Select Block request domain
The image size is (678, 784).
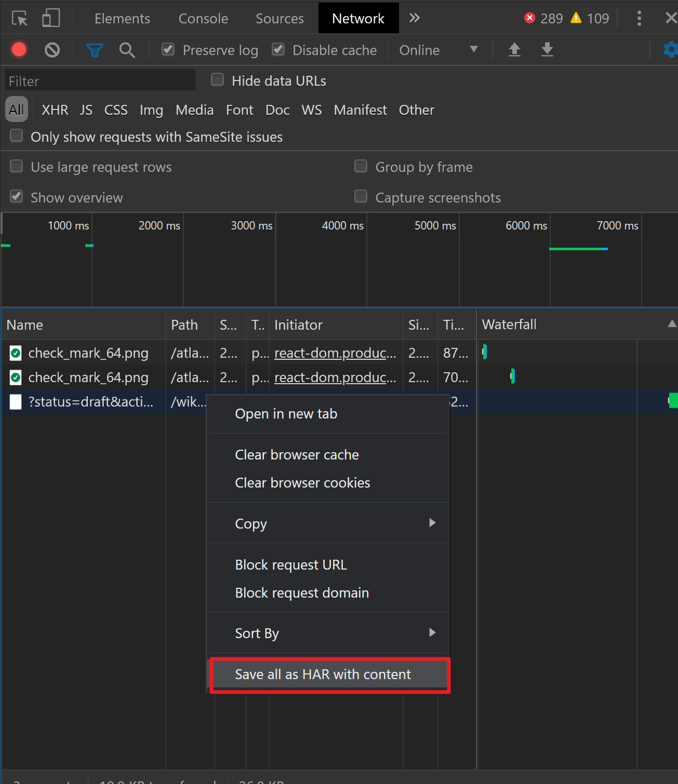pos(328,593)
